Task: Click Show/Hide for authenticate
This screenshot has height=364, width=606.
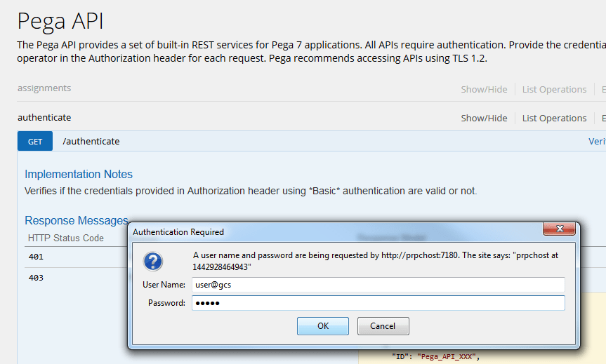Action: (x=484, y=118)
